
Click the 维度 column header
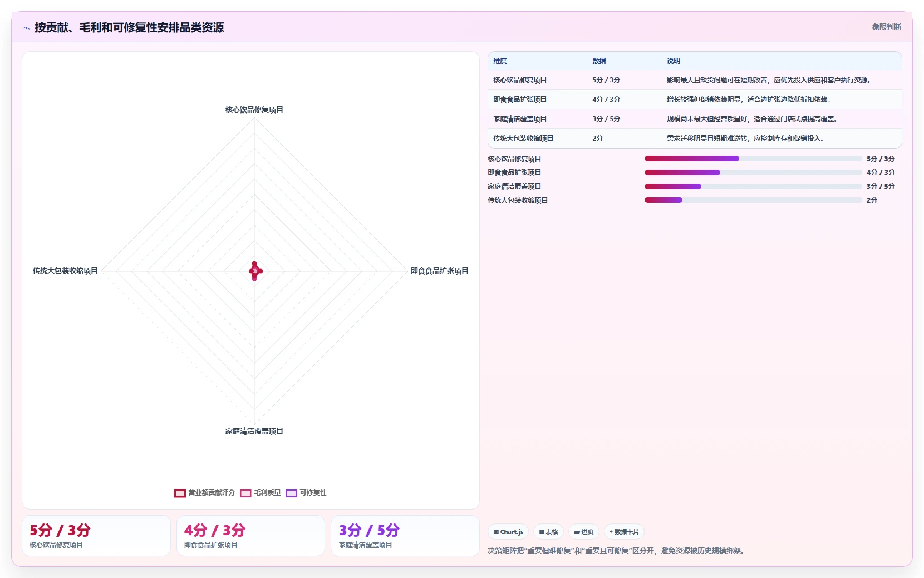500,61
